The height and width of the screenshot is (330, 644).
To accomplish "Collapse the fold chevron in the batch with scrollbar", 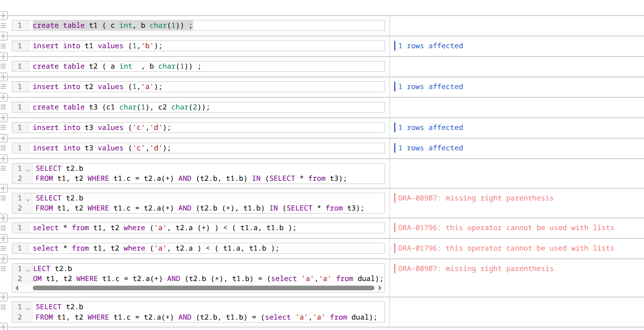I will pyautogui.click(x=28, y=269).
